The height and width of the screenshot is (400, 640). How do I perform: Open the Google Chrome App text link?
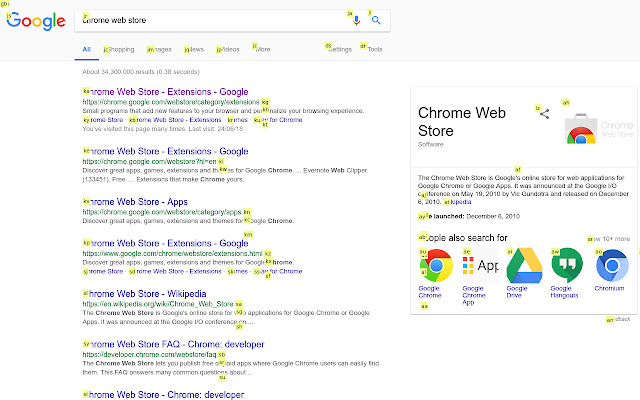[x=474, y=296]
